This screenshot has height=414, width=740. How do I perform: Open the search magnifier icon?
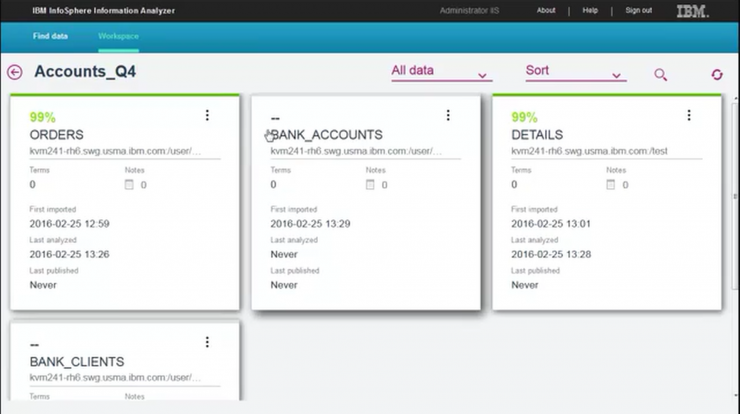tap(660, 75)
